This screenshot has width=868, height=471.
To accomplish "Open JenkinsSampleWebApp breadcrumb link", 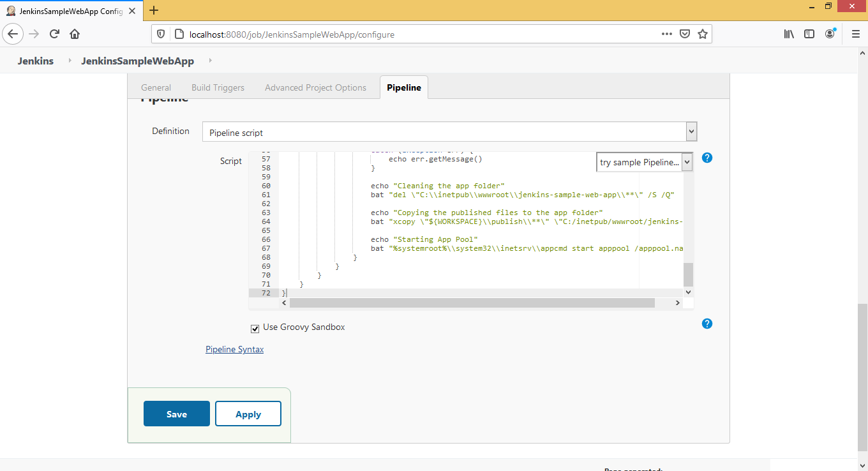I will point(137,61).
